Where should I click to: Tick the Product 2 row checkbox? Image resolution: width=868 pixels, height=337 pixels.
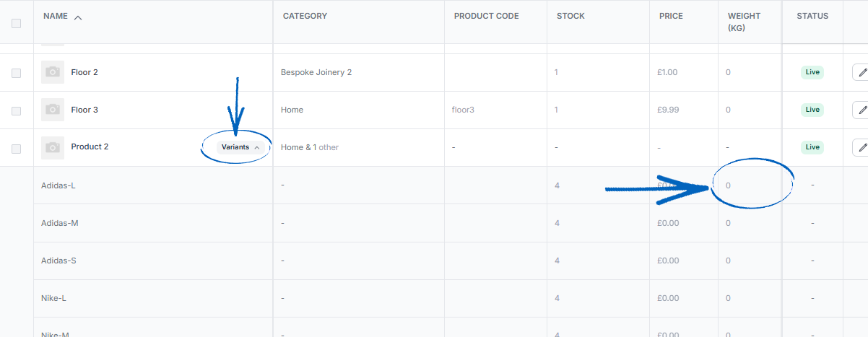(17, 148)
